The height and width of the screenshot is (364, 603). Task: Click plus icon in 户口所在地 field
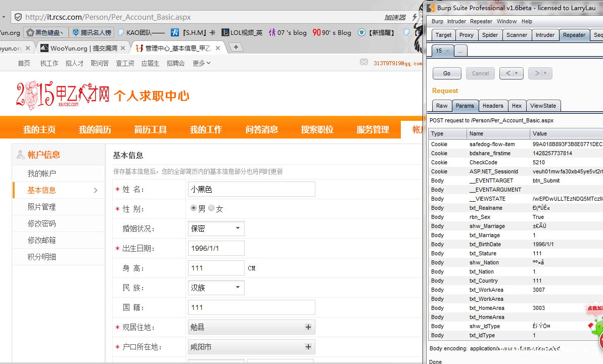pos(308,347)
